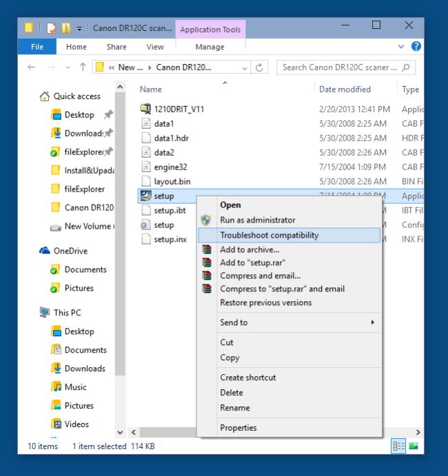Open OneDrive in navigation pane
Viewport: 448px width, 476px height.
click(x=70, y=251)
